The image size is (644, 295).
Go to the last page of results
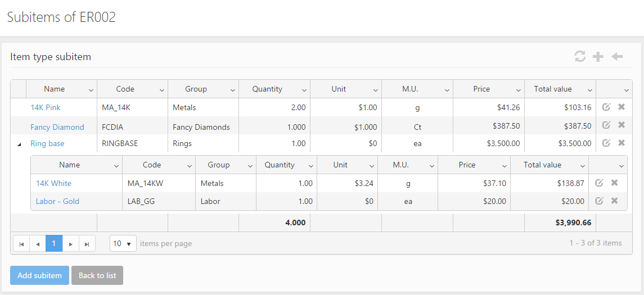[87, 244]
